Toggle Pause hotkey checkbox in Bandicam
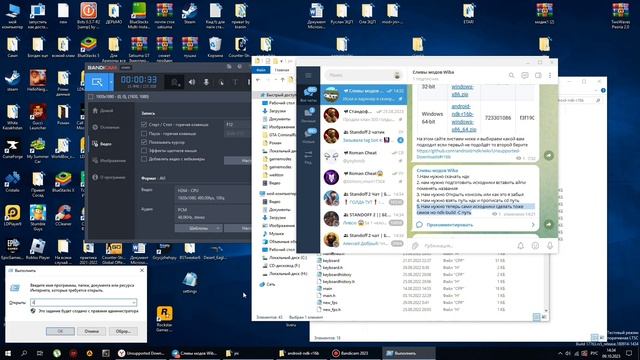Viewport: 640px width, 360px height. coord(144,133)
